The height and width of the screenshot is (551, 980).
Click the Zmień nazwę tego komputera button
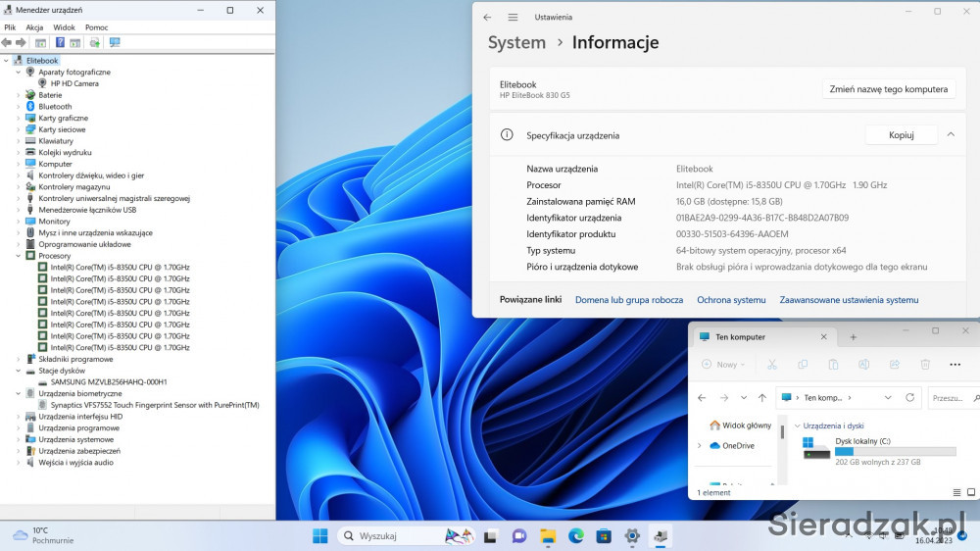[x=888, y=89]
